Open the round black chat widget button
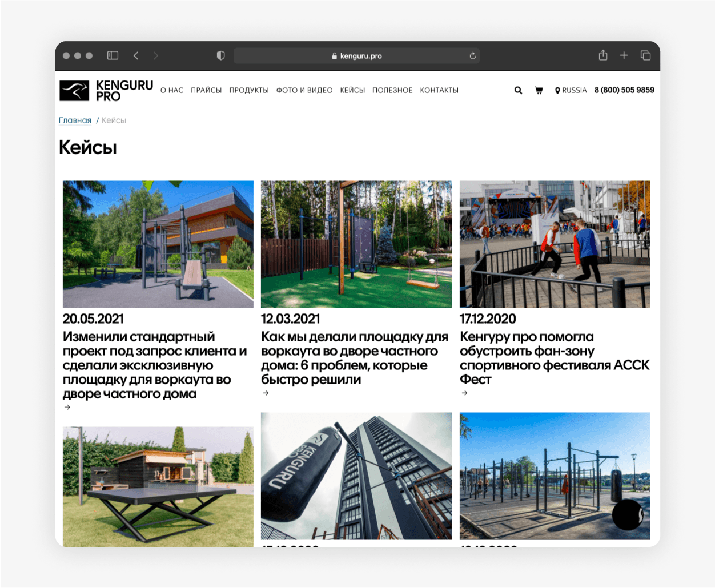The image size is (715, 588). coord(628,514)
